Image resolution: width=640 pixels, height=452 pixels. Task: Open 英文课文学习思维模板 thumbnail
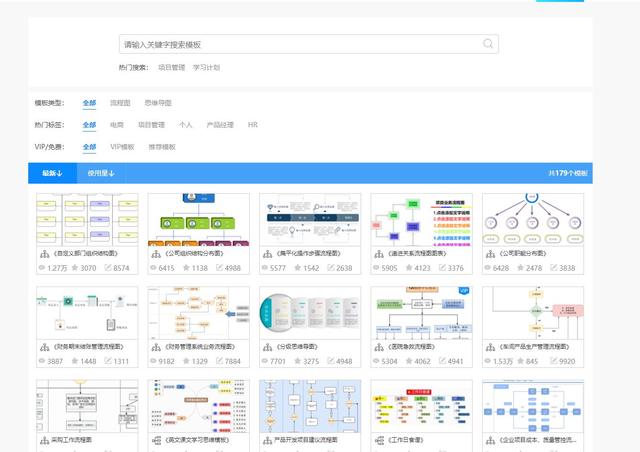pyautogui.click(x=198, y=406)
